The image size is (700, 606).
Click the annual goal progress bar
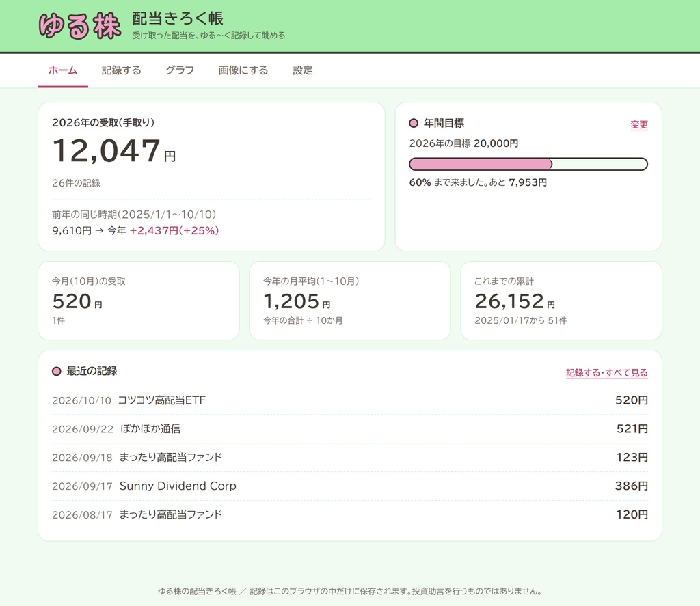tap(528, 164)
